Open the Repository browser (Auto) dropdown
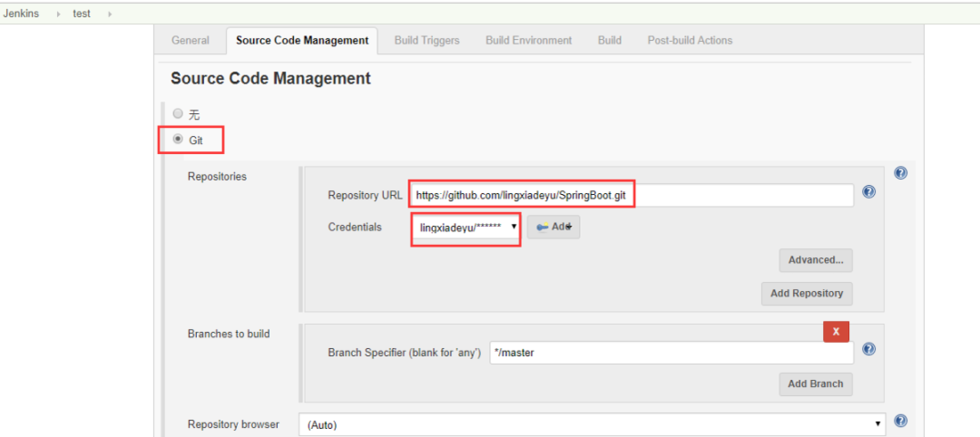Image resolution: width=980 pixels, height=437 pixels. (593, 425)
